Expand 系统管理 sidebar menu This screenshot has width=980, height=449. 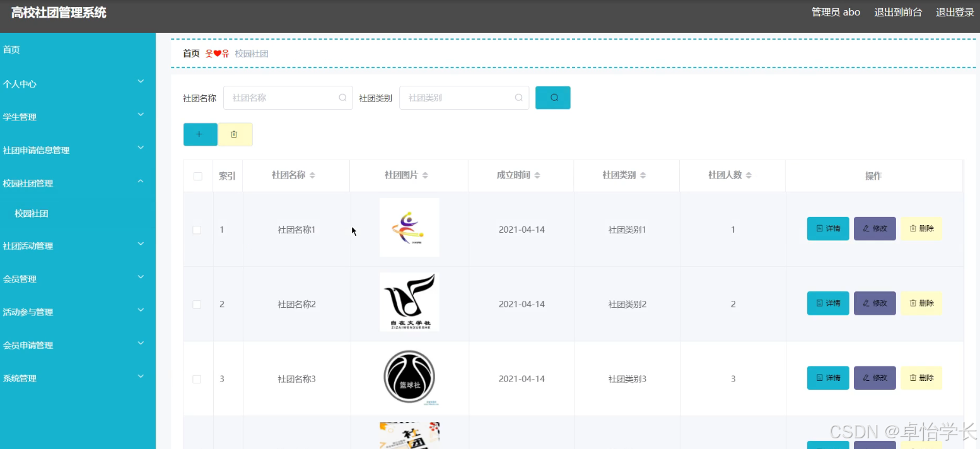click(x=78, y=378)
